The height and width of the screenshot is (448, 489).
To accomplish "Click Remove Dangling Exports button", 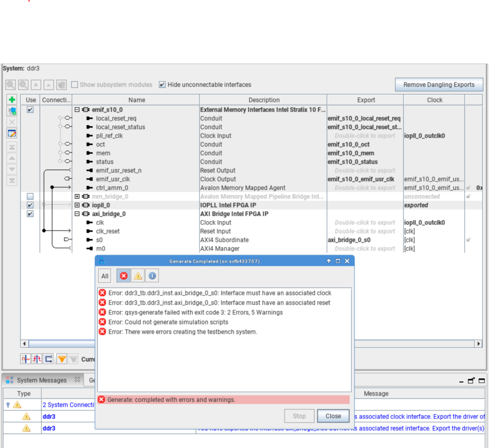I will pos(439,85).
